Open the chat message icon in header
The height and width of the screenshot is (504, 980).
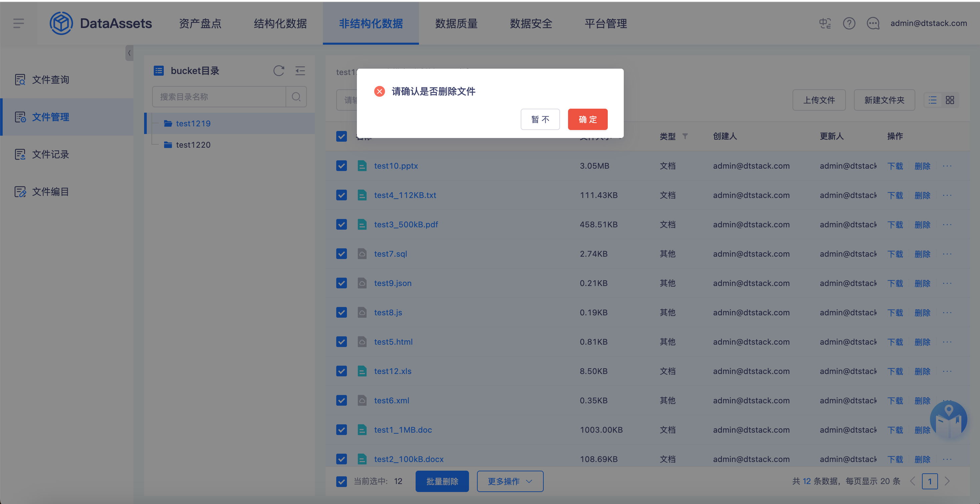[873, 24]
